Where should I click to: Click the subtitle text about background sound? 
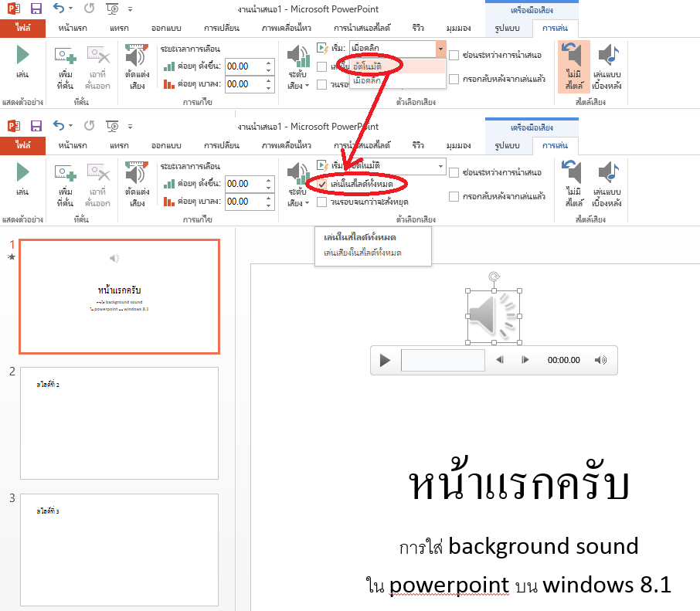(518, 565)
